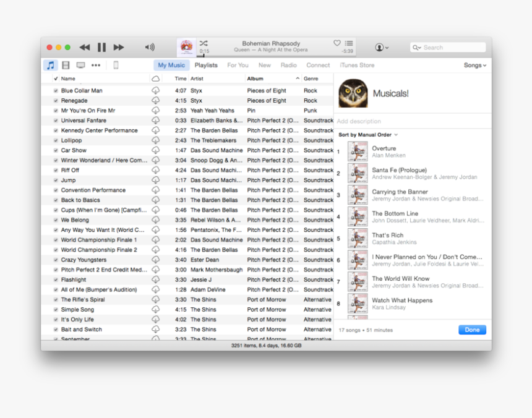Open the Sort by Manual Order dropdown
Screen dimensions: 532x418
pyautogui.click(x=366, y=134)
